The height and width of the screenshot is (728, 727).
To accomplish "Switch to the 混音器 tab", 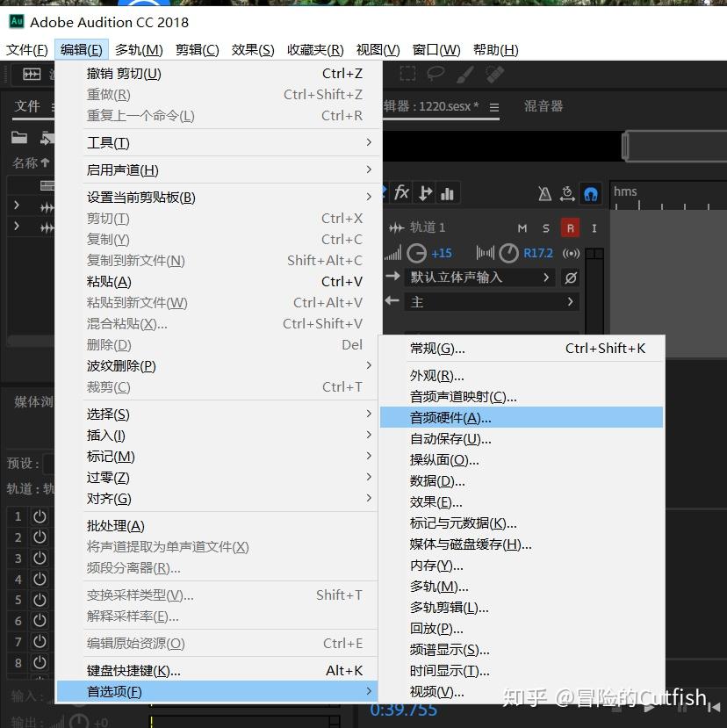I will point(543,106).
